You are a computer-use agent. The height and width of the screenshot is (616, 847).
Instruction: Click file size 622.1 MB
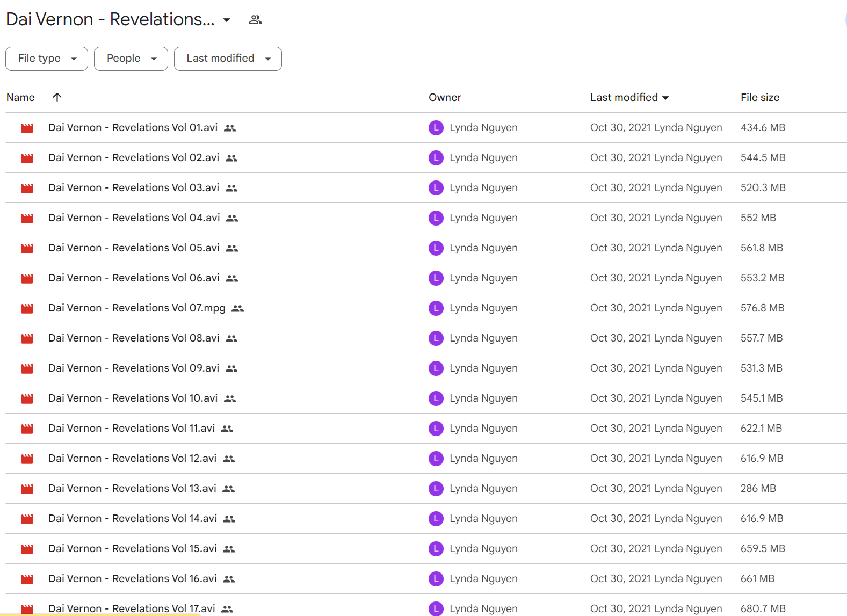pos(762,429)
